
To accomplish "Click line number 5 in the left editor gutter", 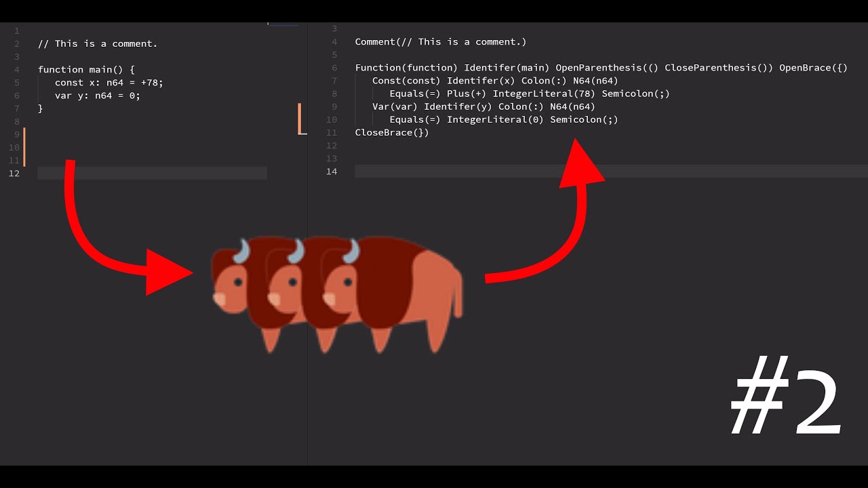I will [17, 83].
